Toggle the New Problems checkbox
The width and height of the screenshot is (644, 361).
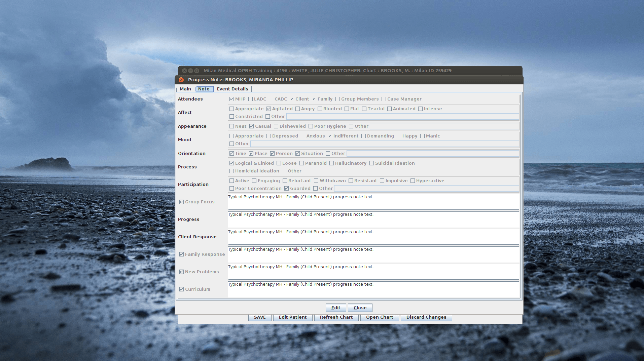tap(181, 272)
